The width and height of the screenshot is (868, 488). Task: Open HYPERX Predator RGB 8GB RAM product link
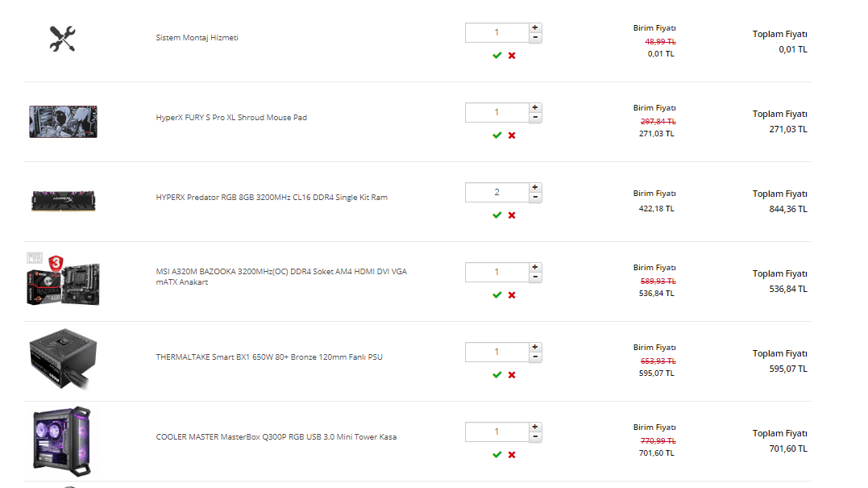[x=271, y=198]
